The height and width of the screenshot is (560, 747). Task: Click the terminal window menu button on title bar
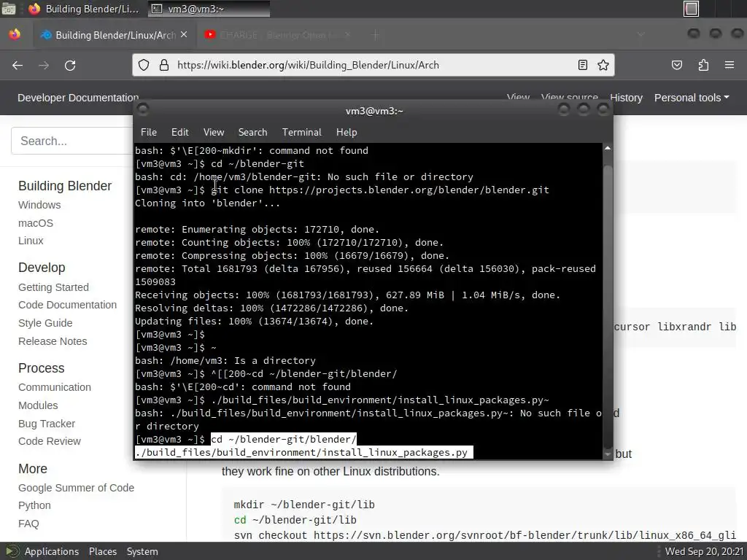pos(142,109)
